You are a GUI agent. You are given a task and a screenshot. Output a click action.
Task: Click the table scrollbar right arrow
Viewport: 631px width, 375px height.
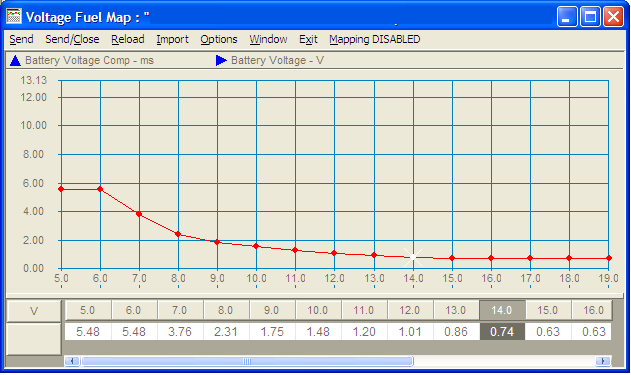(x=604, y=361)
